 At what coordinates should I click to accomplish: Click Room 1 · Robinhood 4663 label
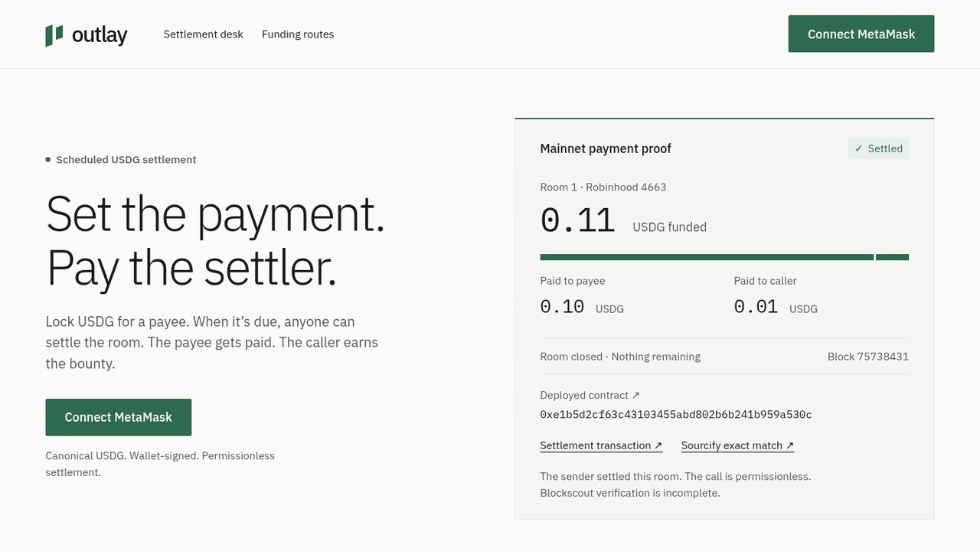point(603,187)
